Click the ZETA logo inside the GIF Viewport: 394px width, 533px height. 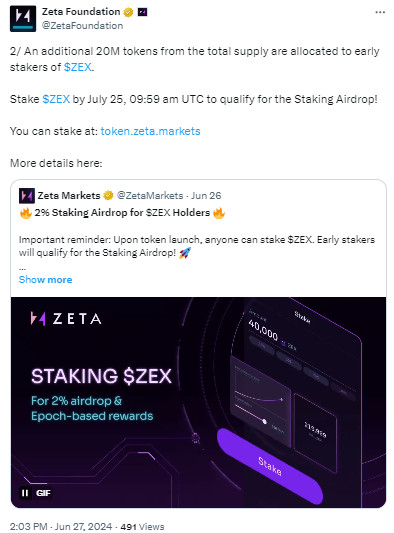(66, 319)
